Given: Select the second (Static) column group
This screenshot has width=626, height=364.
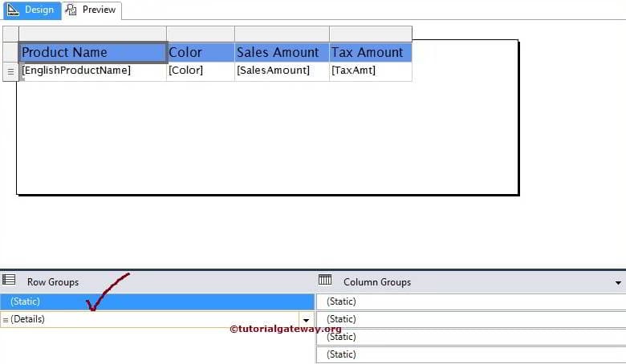Looking at the screenshot, I should [x=471, y=319].
